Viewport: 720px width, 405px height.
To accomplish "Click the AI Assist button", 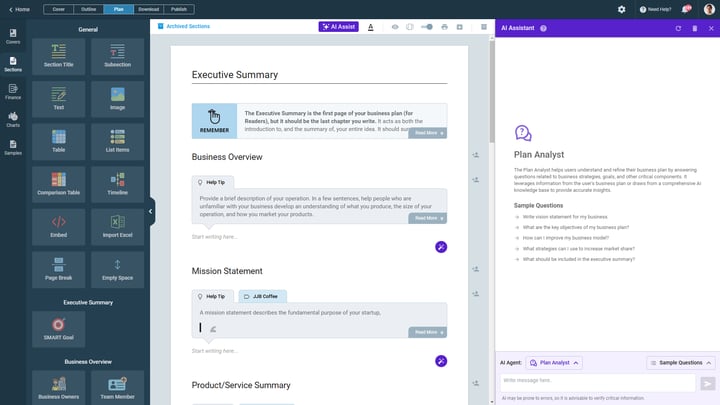I will (338, 27).
